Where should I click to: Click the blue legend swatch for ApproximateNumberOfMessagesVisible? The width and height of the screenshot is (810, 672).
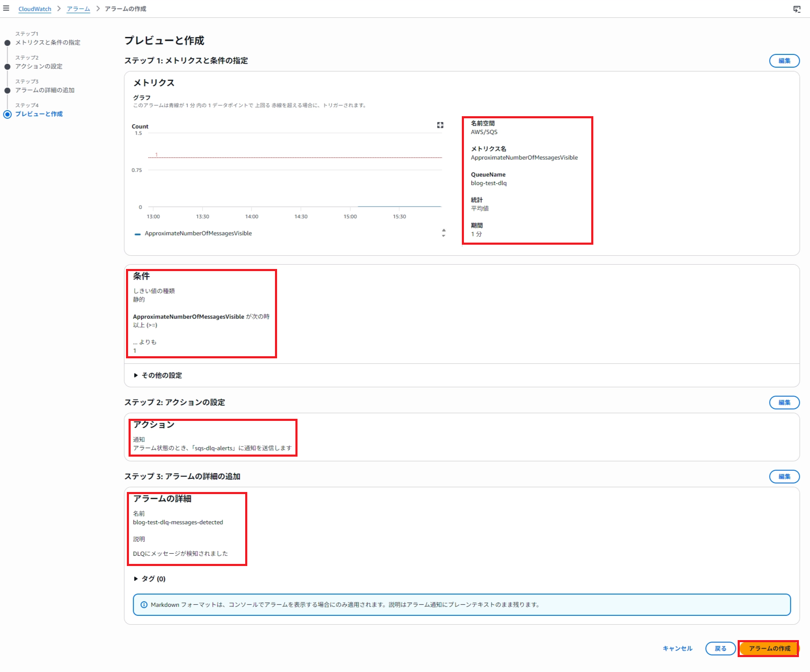(137, 234)
